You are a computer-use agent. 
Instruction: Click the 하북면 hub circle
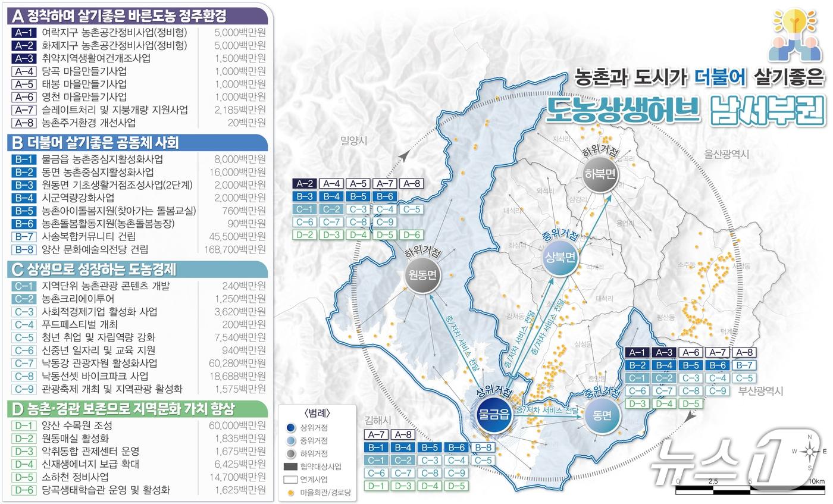coord(600,174)
